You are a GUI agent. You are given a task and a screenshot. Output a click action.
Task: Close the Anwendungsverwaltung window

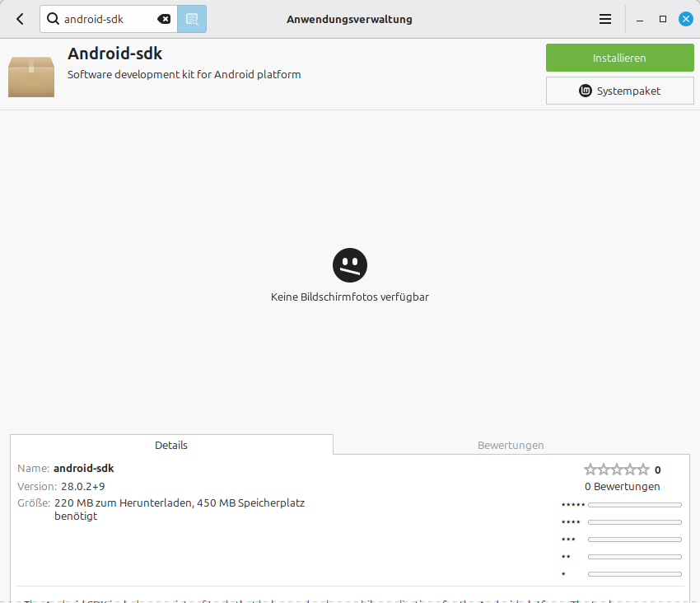pos(686,19)
